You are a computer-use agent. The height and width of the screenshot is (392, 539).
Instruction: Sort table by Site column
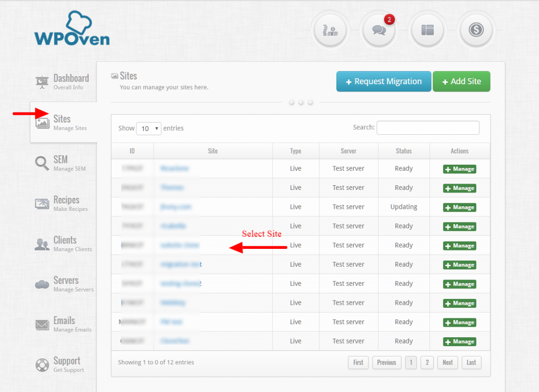[213, 151]
